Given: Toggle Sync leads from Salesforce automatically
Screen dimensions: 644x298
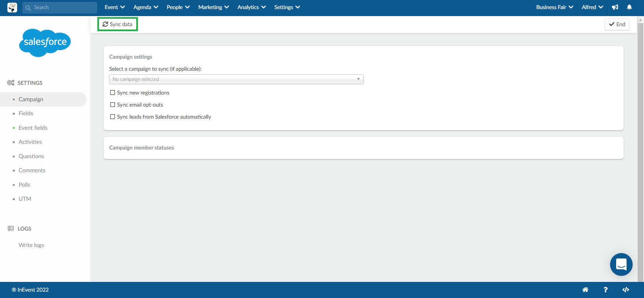Looking at the screenshot, I should pyautogui.click(x=113, y=117).
